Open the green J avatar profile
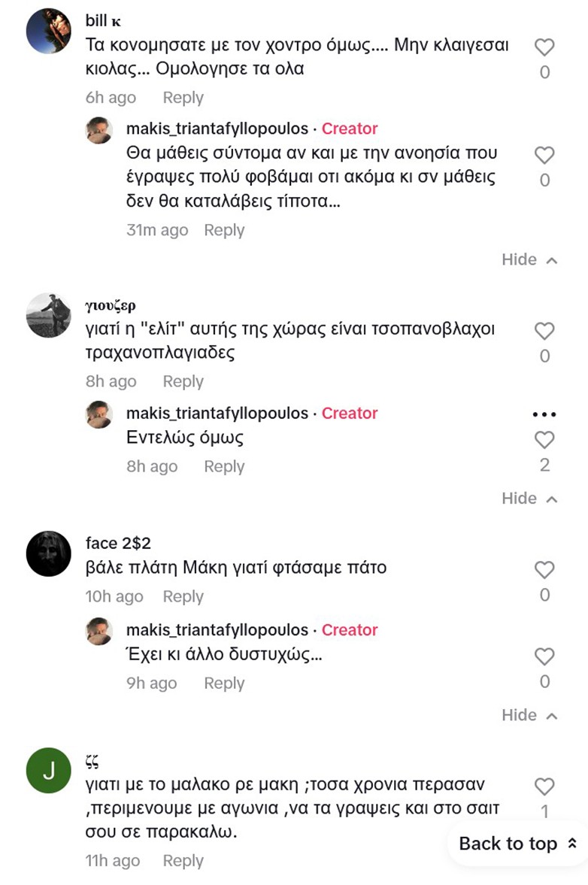Screen dimensions: 588x885 [48, 770]
